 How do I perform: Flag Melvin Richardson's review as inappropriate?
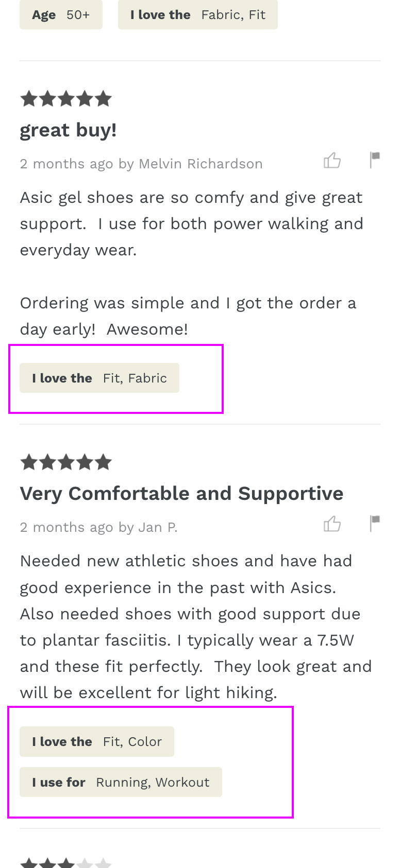(x=375, y=160)
